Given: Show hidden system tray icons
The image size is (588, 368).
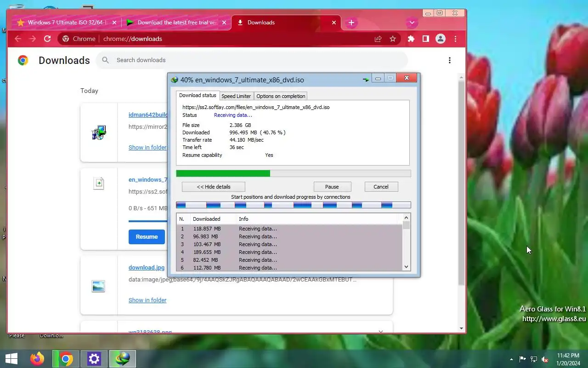Looking at the screenshot, I should pyautogui.click(x=511, y=359).
